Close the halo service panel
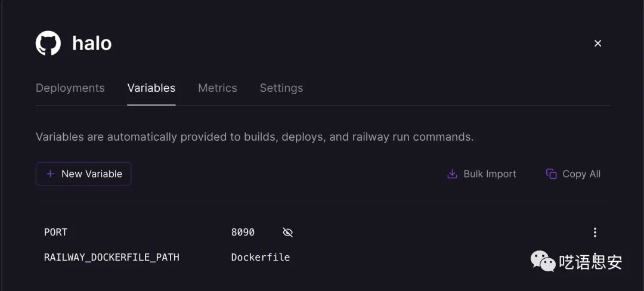 click(597, 44)
